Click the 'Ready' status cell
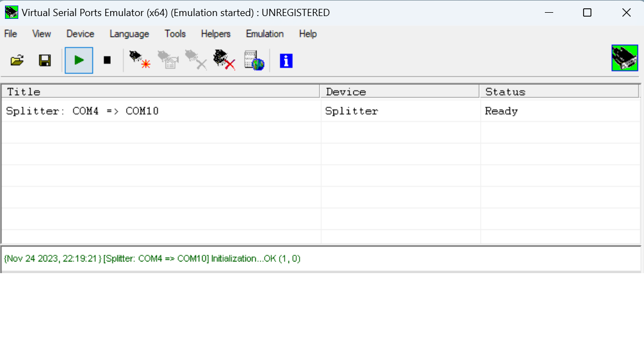This screenshot has width=644, height=359. (x=502, y=111)
